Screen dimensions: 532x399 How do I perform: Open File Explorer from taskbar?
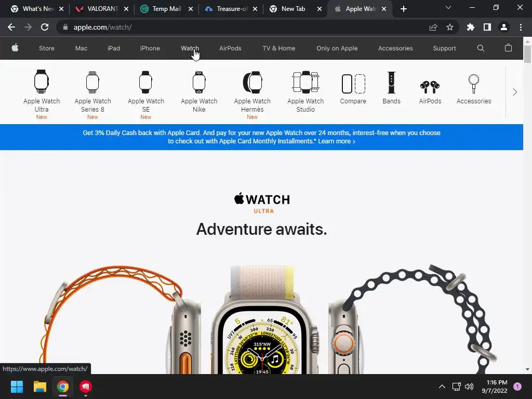[39, 387]
